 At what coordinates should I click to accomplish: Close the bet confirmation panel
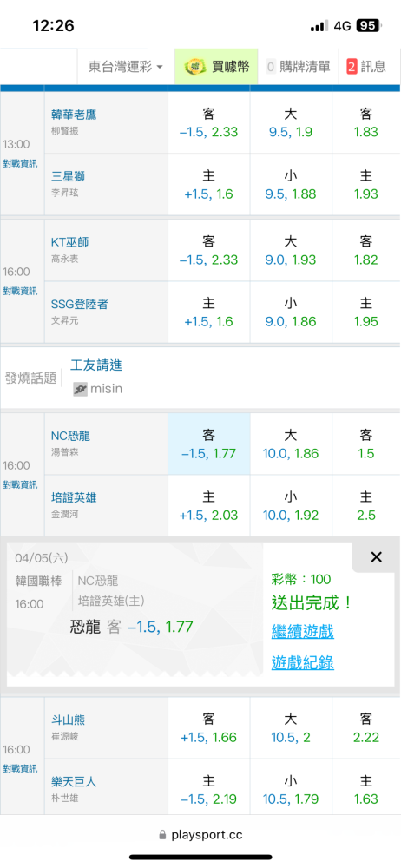[376, 557]
